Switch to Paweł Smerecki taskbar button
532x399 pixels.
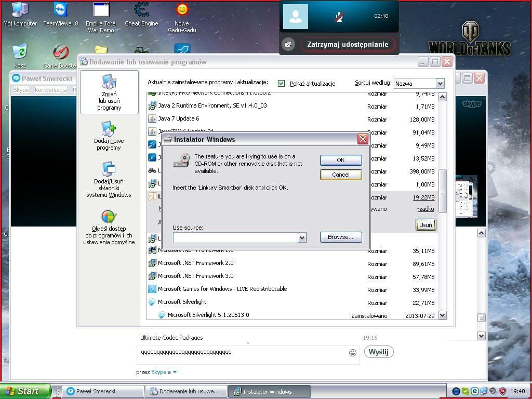point(103,392)
